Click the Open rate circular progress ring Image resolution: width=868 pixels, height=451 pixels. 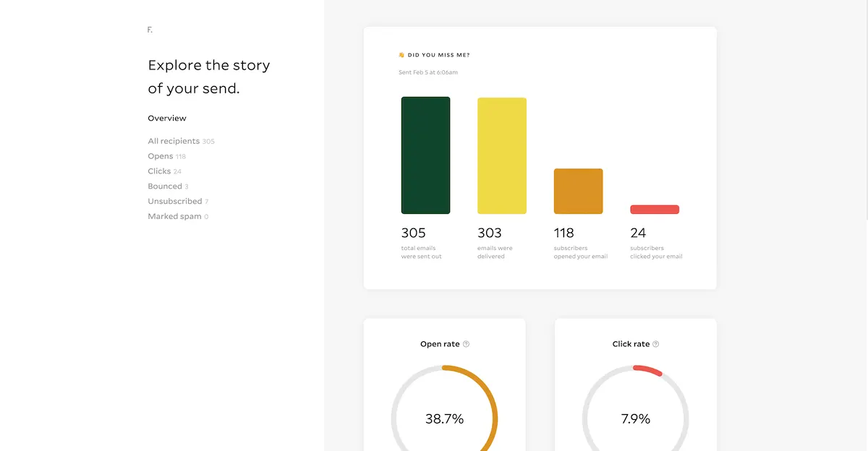(444, 408)
